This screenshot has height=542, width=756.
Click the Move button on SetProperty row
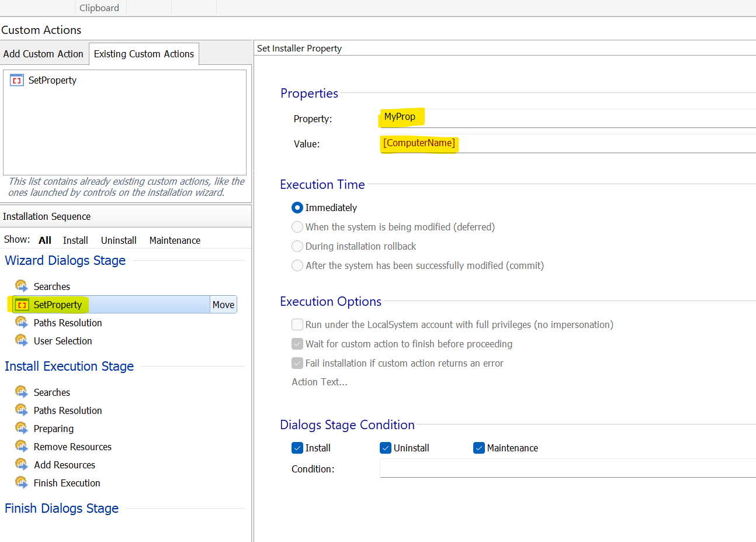[223, 305]
